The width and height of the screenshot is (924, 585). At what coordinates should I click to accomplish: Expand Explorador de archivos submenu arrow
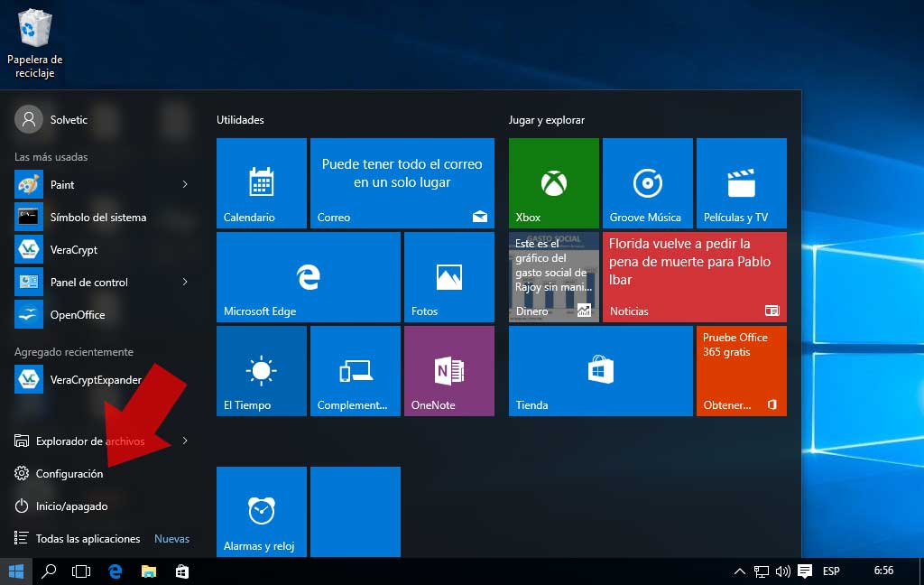pyautogui.click(x=185, y=441)
